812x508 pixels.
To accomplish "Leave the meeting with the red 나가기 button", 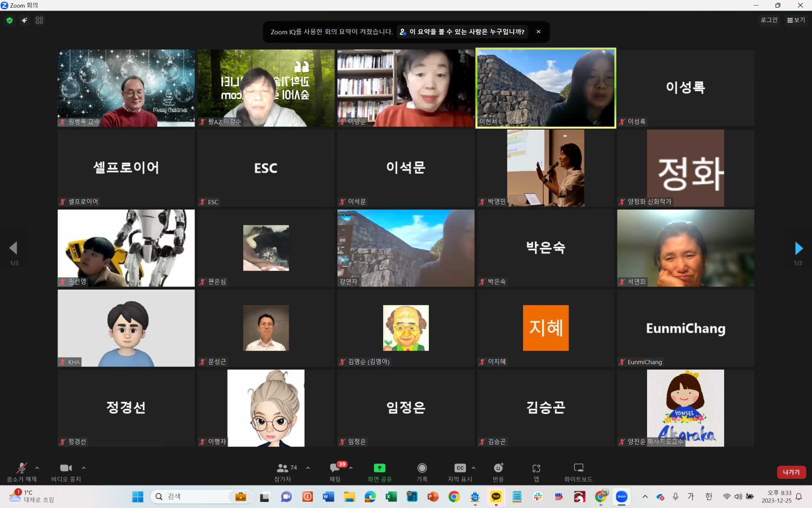I will (x=791, y=472).
